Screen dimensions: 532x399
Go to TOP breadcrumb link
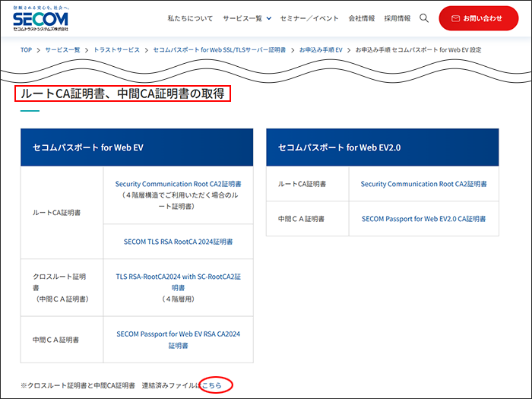coord(26,50)
